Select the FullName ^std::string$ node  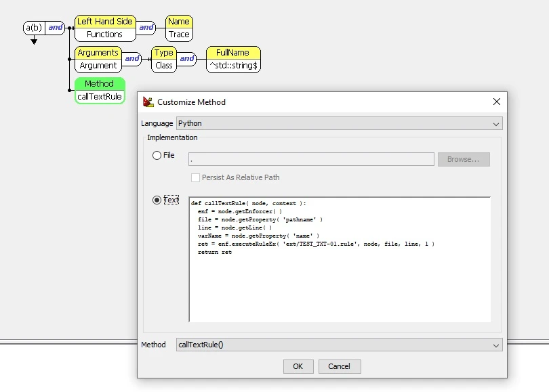coord(233,60)
